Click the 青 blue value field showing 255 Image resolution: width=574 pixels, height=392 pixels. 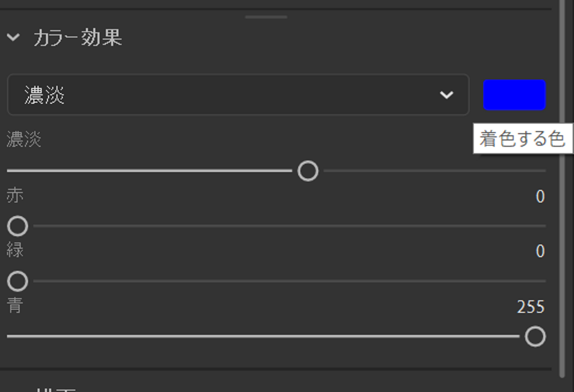coord(531,307)
